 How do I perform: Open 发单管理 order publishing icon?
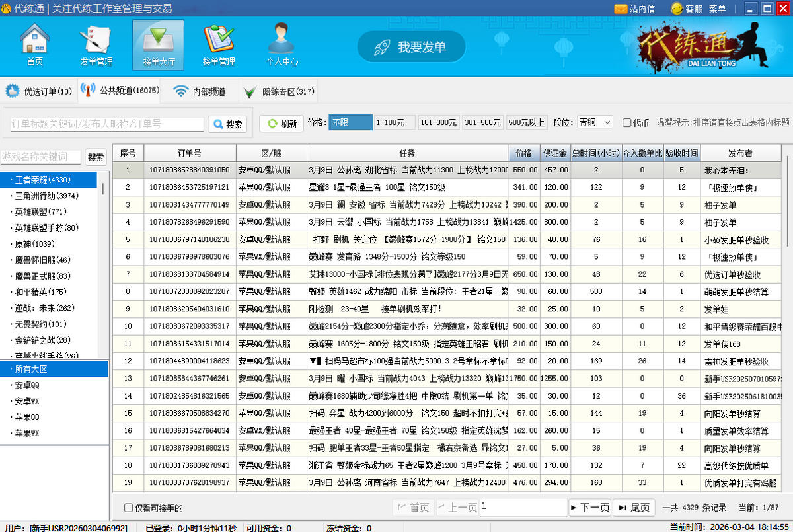point(96,40)
